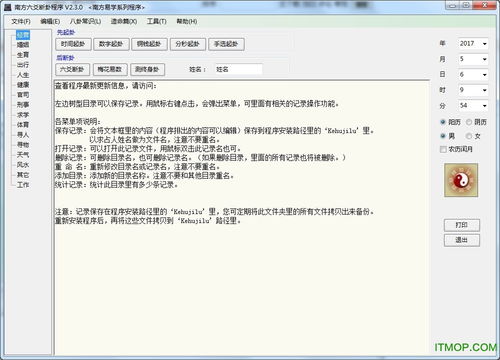This screenshot has height=360, width=500.
Task: Click the 打开记录 line in the text box
Action: point(148,149)
